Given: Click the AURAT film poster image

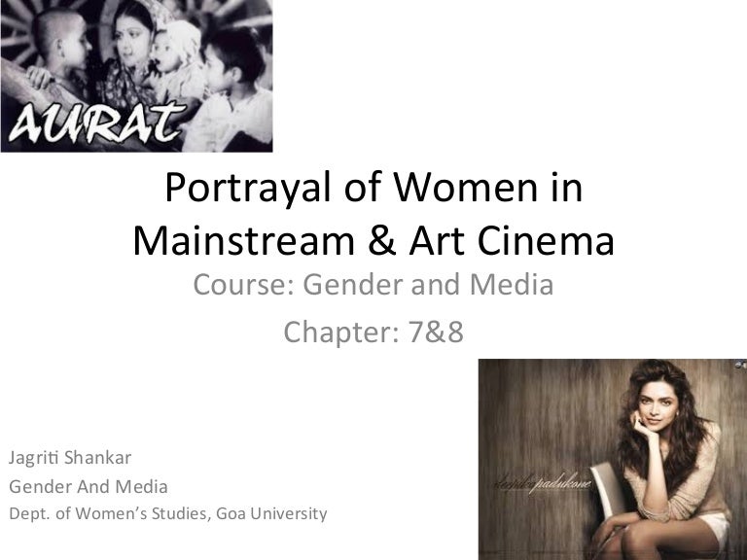Looking at the screenshot, I should (136, 76).
